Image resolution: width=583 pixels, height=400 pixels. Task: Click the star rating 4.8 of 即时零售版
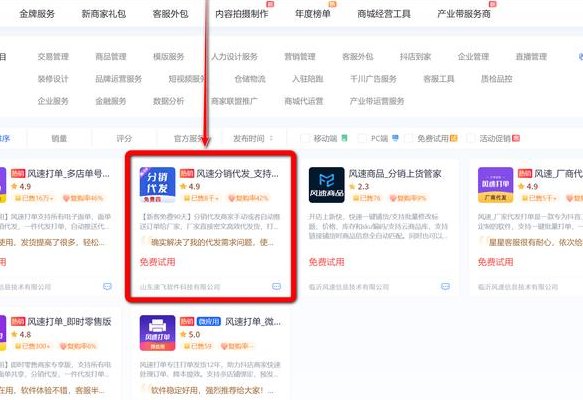[21, 334]
